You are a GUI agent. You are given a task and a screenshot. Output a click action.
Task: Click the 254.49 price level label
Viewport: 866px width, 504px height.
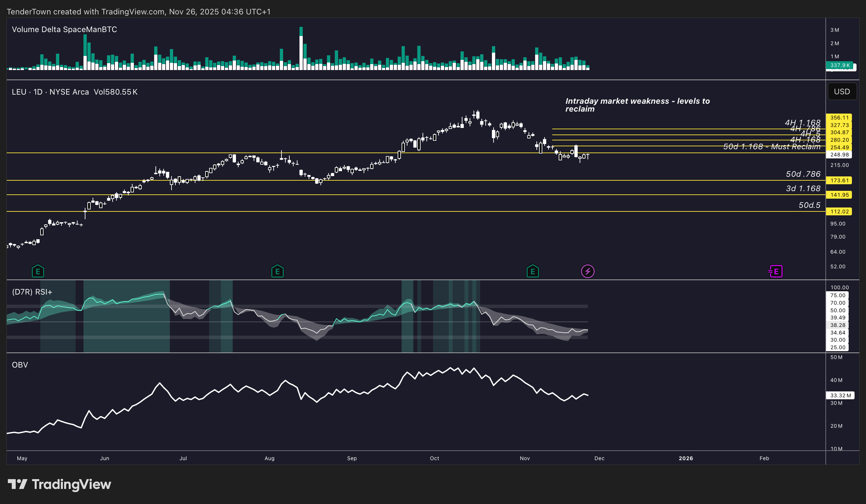[839, 147]
